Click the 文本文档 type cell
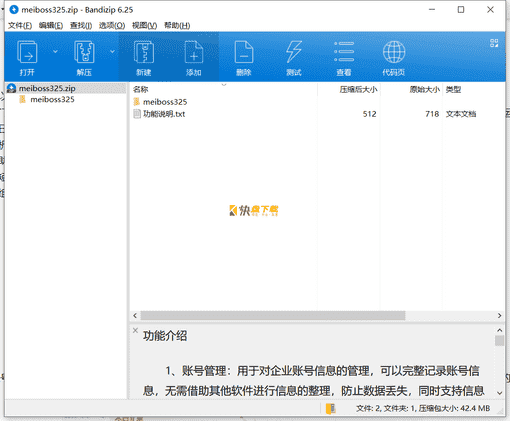Screen dimensions: 510x421 [461, 114]
